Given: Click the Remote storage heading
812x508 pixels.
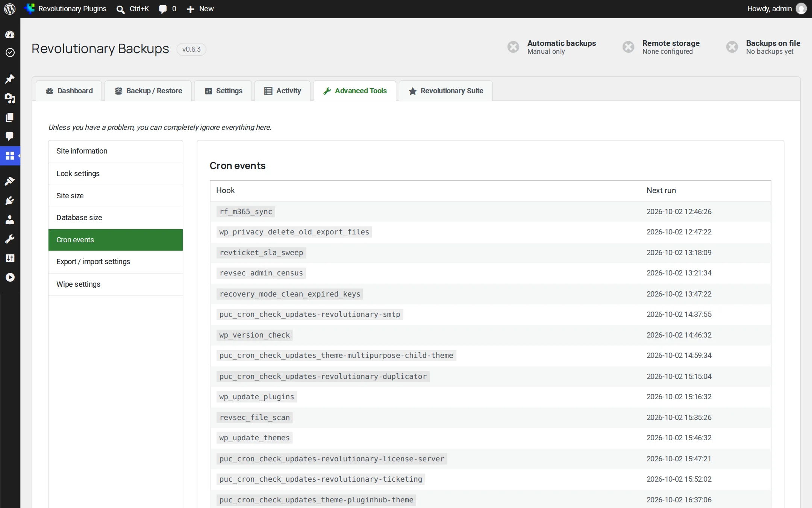Looking at the screenshot, I should click(671, 43).
